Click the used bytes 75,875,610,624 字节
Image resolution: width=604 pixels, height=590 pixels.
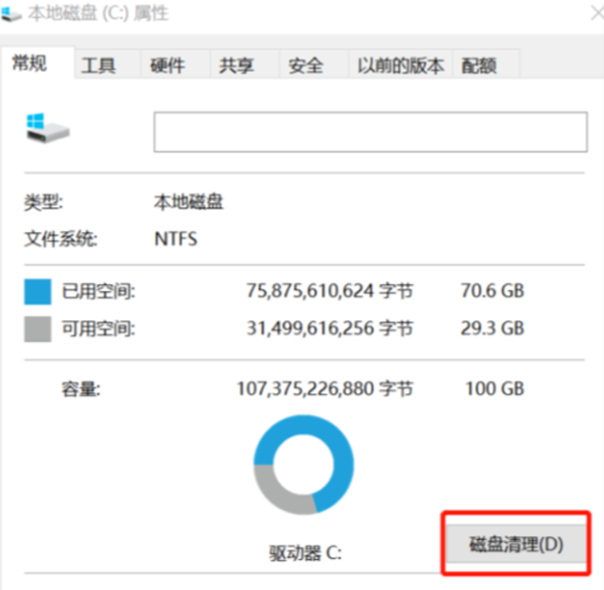330,291
